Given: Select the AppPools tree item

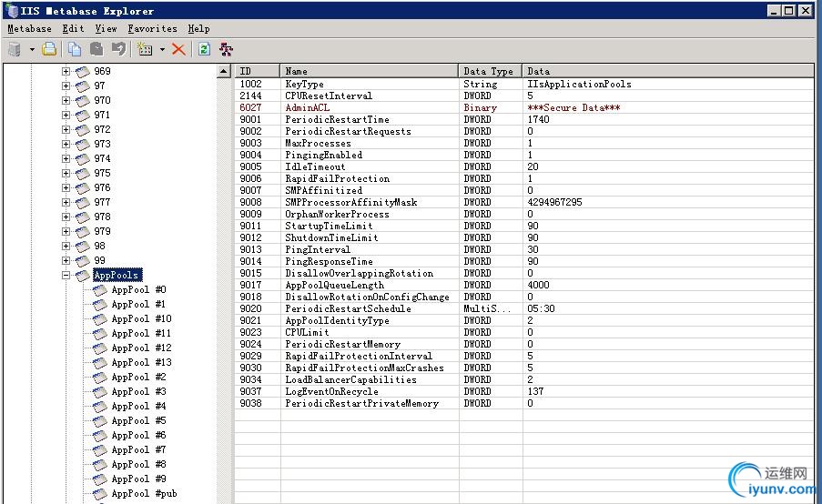Looking at the screenshot, I should click(x=117, y=275).
